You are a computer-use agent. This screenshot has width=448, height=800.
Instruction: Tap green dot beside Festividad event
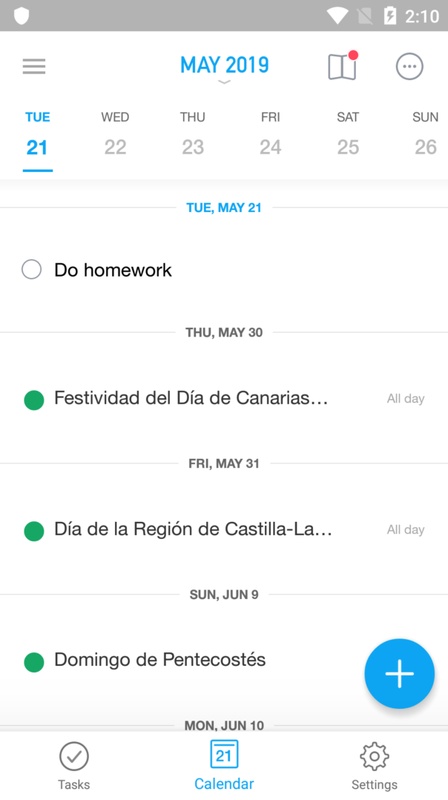pyautogui.click(x=34, y=400)
